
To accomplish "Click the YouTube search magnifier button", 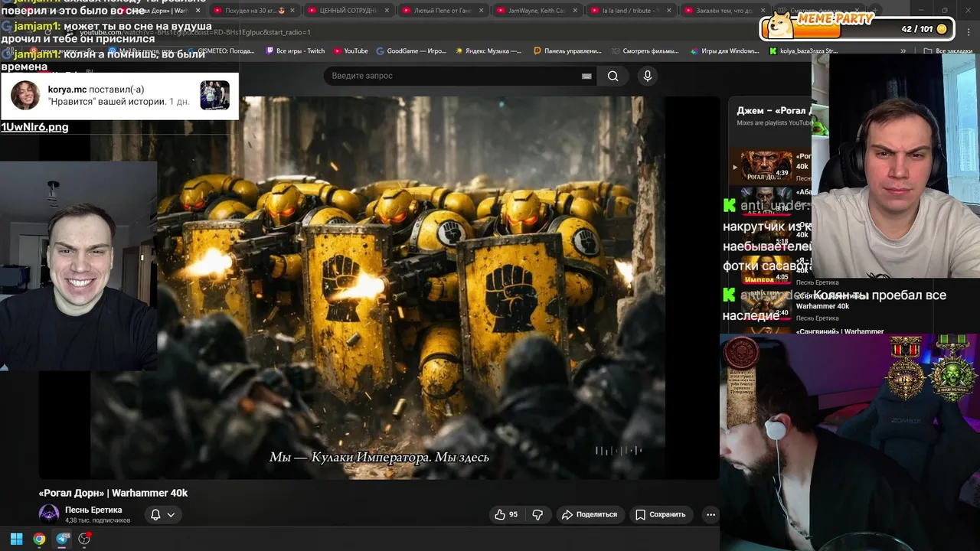I will point(612,76).
